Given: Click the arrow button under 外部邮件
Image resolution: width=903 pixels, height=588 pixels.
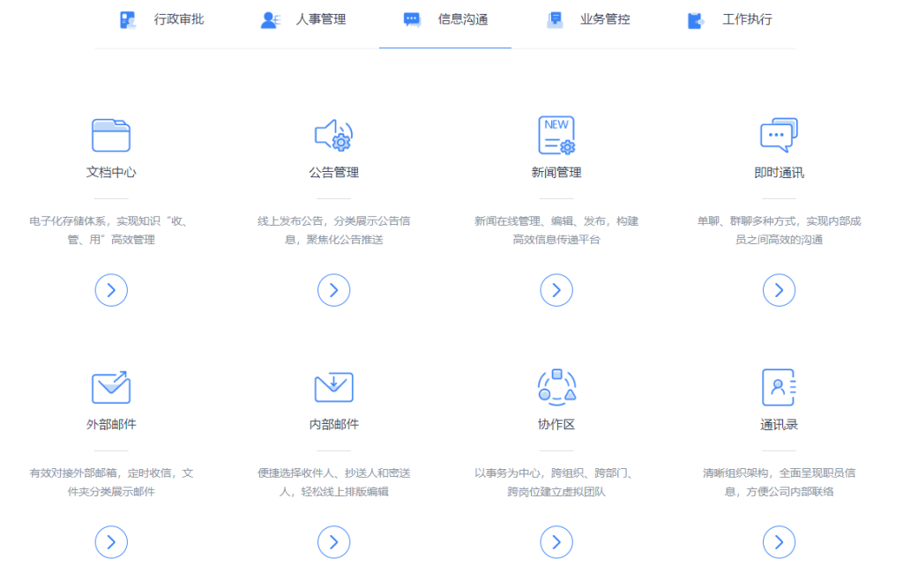Looking at the screenshot, I should 111,542.
